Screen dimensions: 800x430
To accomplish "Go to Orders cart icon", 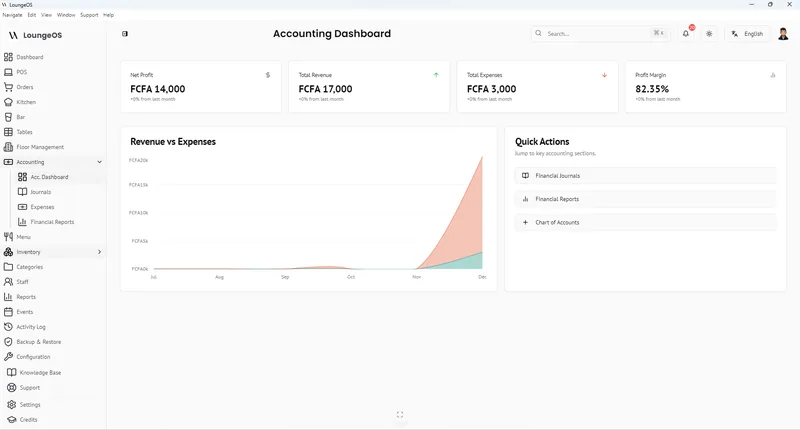I will pos(8,87).
